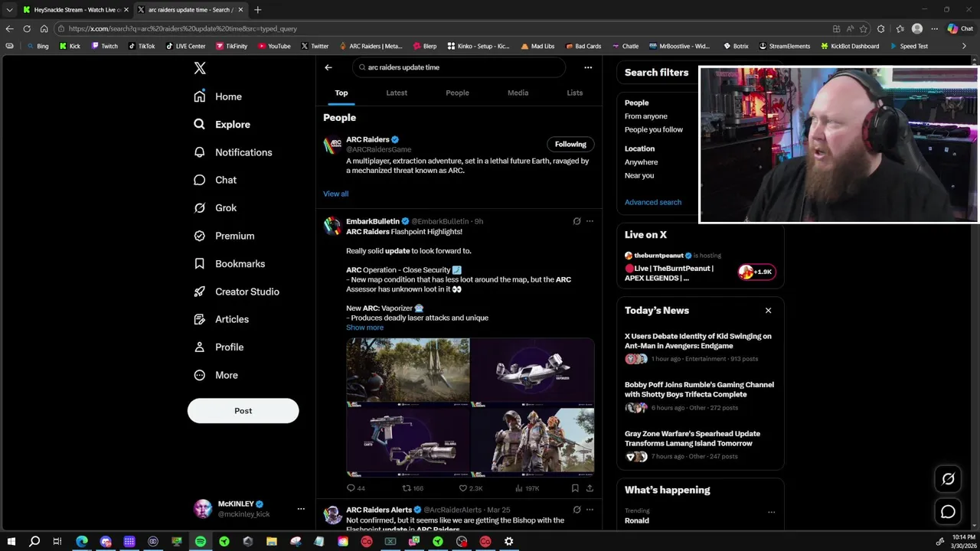Like the EmbarkBulletin post
Image resolution: width=980 pixels, height=551 pixels.
(470, 488)
